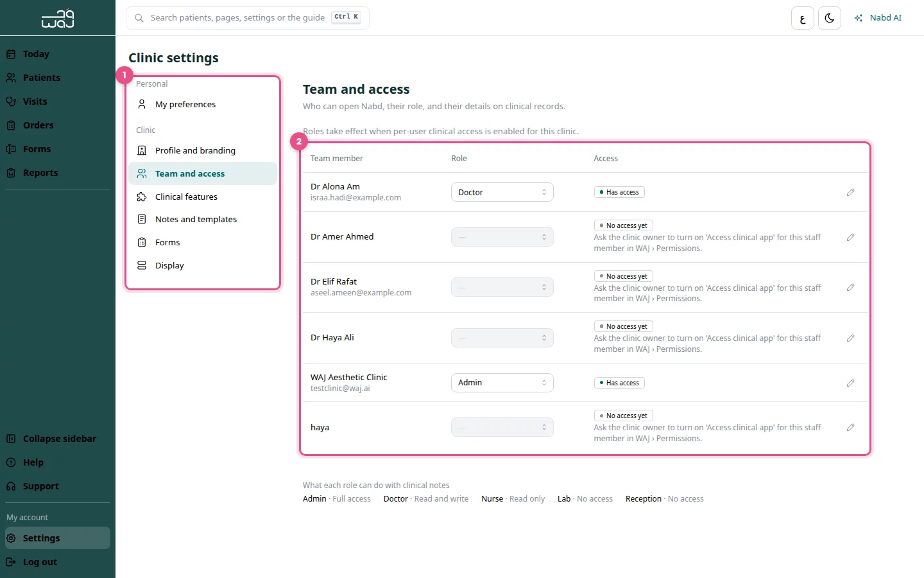Edit haya's row pencil icon

coord(850,427)
